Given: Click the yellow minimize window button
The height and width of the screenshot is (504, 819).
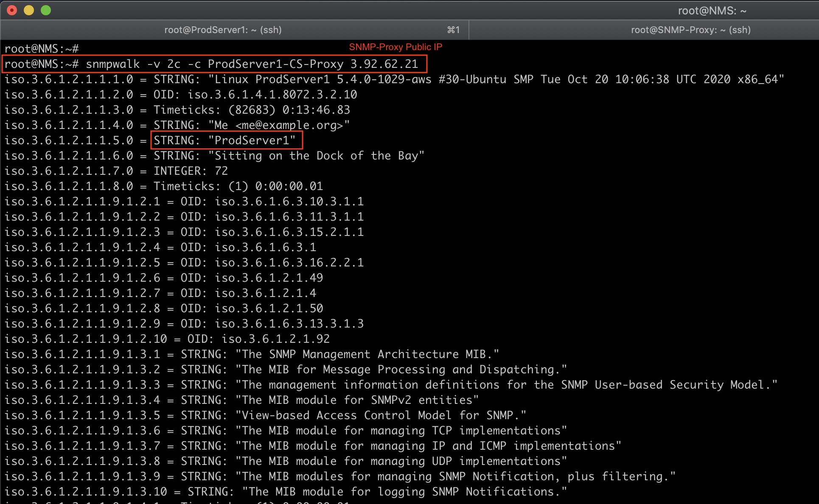Looking at the screenshot, I should click(x=29, y=10).
